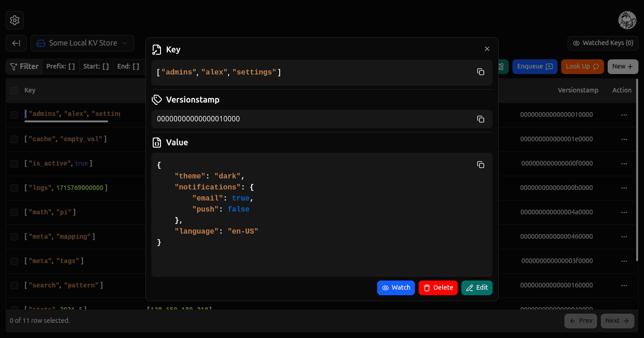
Task: Click the user avatar picture
Action: click(627, 20)
